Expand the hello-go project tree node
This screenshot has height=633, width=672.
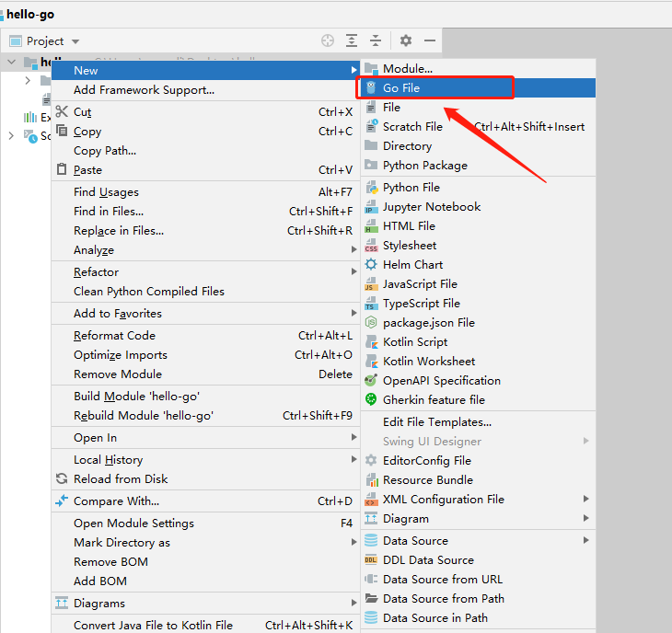[x=12, y=63]
